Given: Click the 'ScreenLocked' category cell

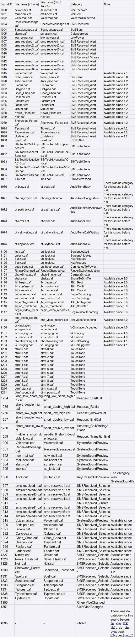Looking at the screenshot, I should (x=80, y=252).
